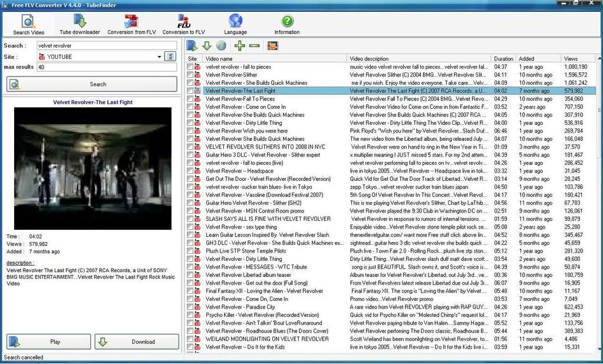Open Conversion to FLV
The width and height of the screenshot is (603, 364).
click(x=184, y=25)
